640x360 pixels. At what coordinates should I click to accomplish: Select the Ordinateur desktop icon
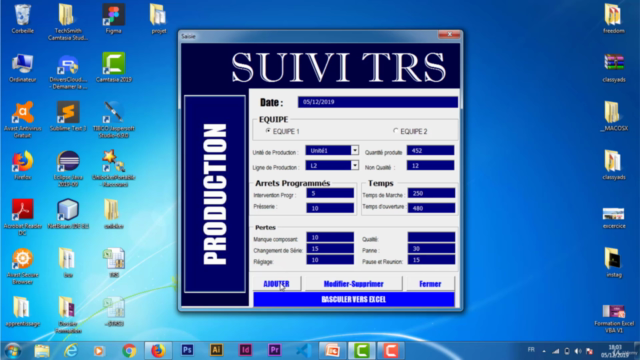pos(22,67)
